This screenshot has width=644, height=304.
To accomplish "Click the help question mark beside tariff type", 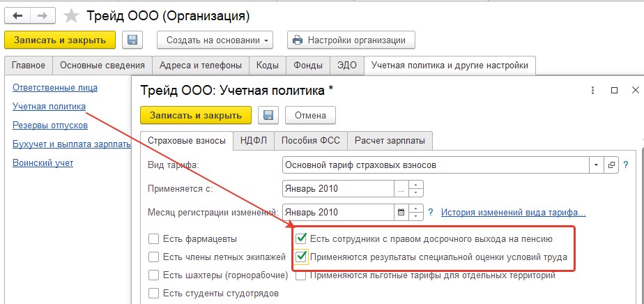I will click(x=626, y=165).
